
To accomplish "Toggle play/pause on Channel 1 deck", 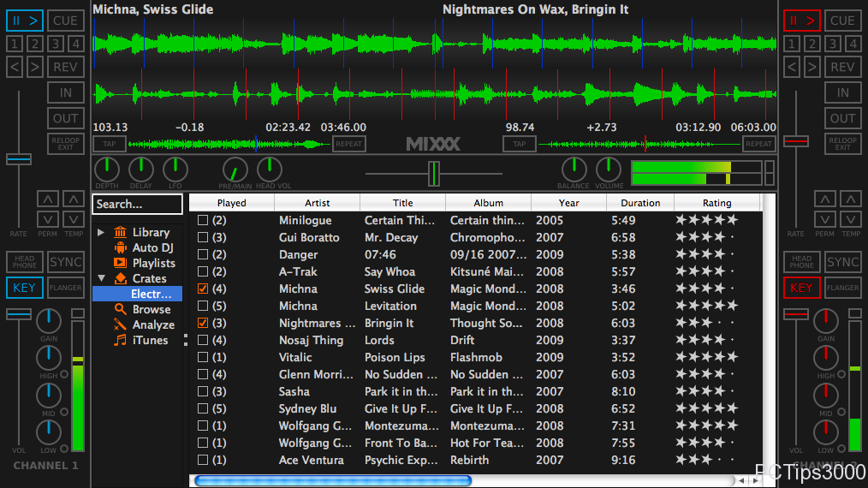I will [x=25, y=21].
